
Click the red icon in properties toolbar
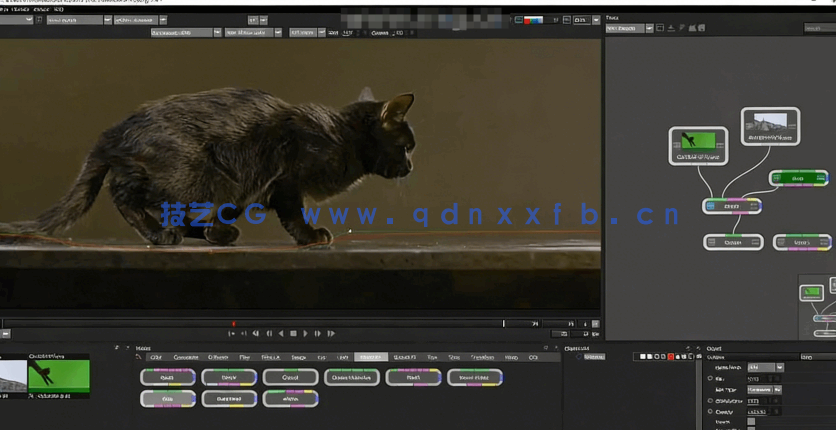tap(670, 357)
